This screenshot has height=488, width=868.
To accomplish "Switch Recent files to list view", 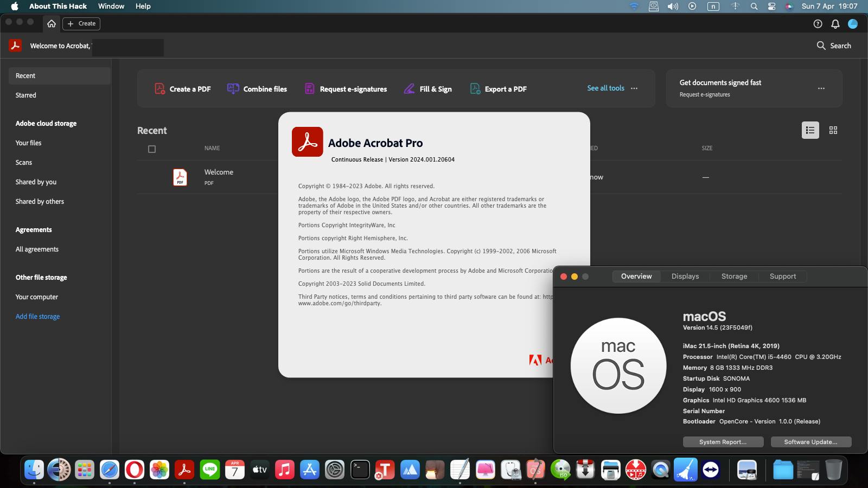I will (x=810, y=130).
